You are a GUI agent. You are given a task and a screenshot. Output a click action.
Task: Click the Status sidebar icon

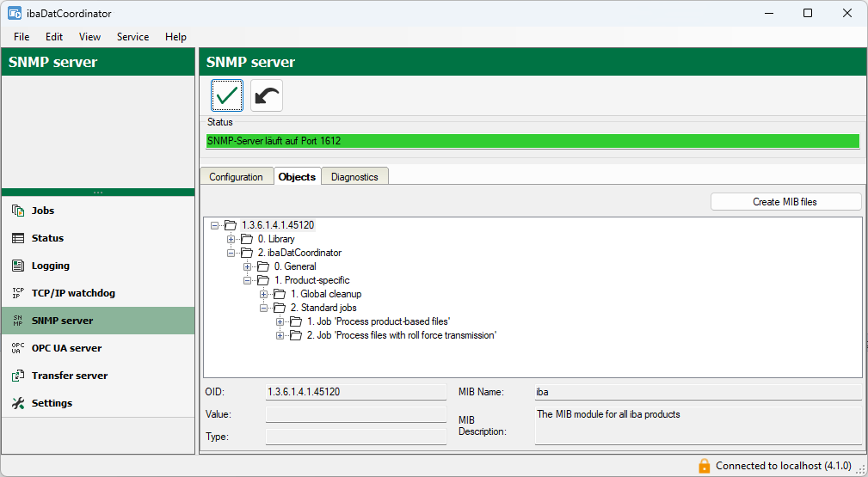(18, 238)
